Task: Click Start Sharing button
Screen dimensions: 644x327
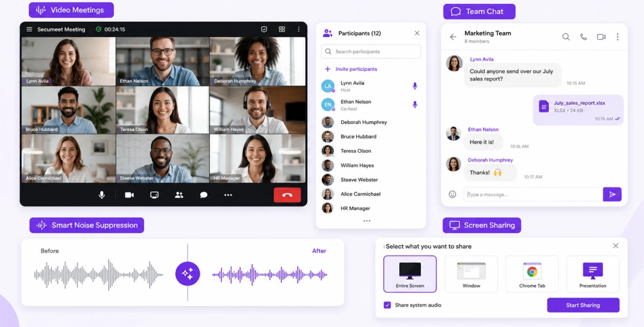Action: [x=583, y=305]
